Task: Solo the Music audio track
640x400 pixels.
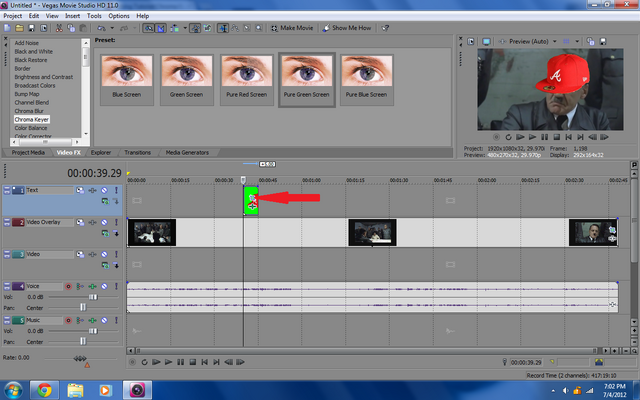Action: coord(116,320)
